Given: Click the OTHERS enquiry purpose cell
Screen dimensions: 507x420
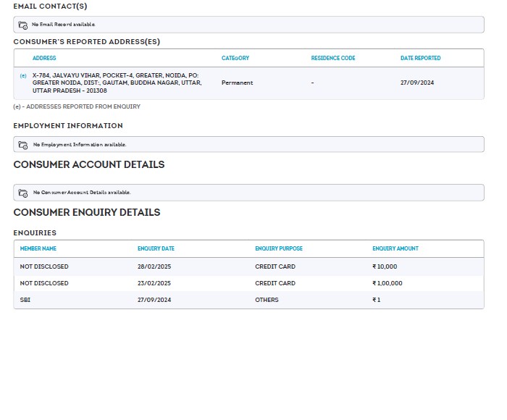Looking at the screenshot, I should click(x=267, y=300).
